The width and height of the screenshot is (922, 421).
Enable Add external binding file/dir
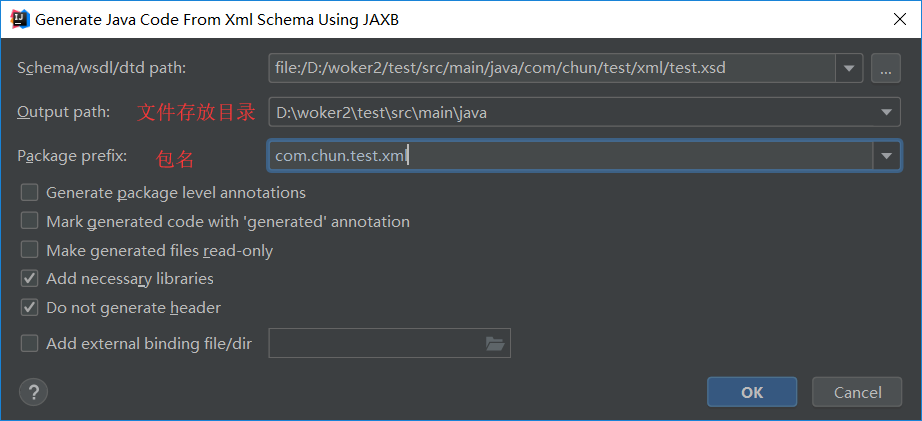30,343
